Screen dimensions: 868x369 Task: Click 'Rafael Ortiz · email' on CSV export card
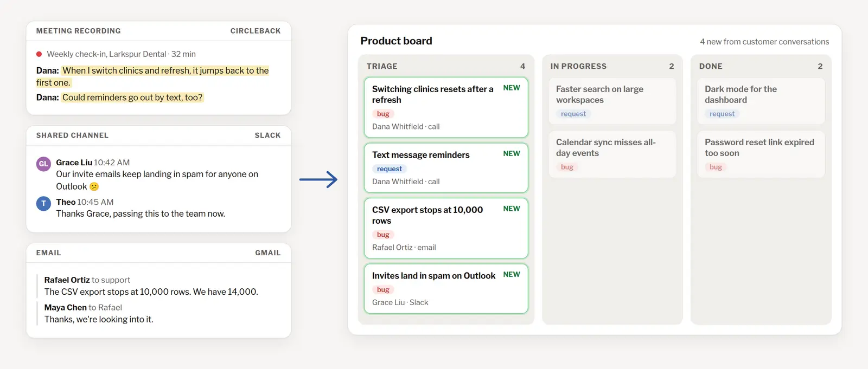coord(404,248)
